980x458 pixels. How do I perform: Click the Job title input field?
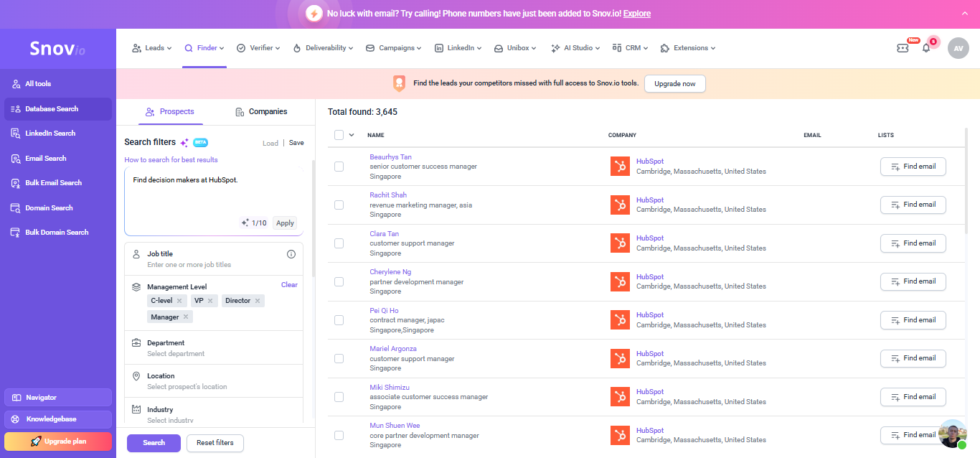pos(214,259)
